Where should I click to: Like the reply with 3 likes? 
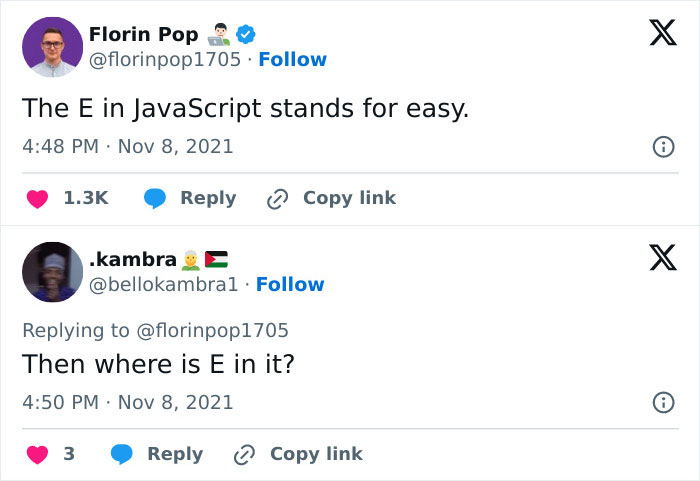coord(37,455)
